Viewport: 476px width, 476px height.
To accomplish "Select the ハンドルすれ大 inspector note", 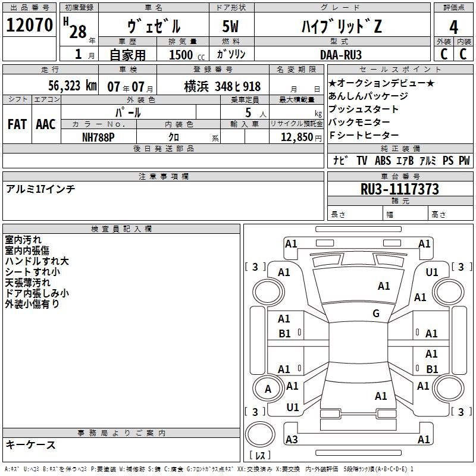I will pyautogui.click(x=37, y=261).
